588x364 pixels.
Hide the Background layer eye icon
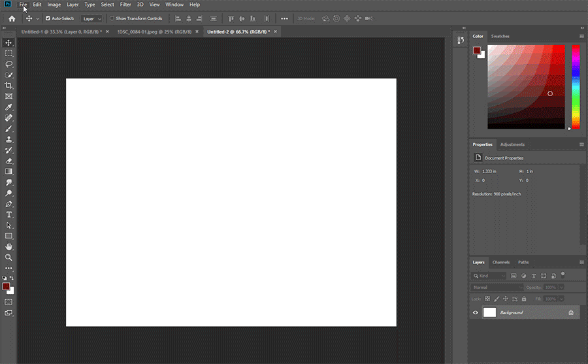(476, 312)
